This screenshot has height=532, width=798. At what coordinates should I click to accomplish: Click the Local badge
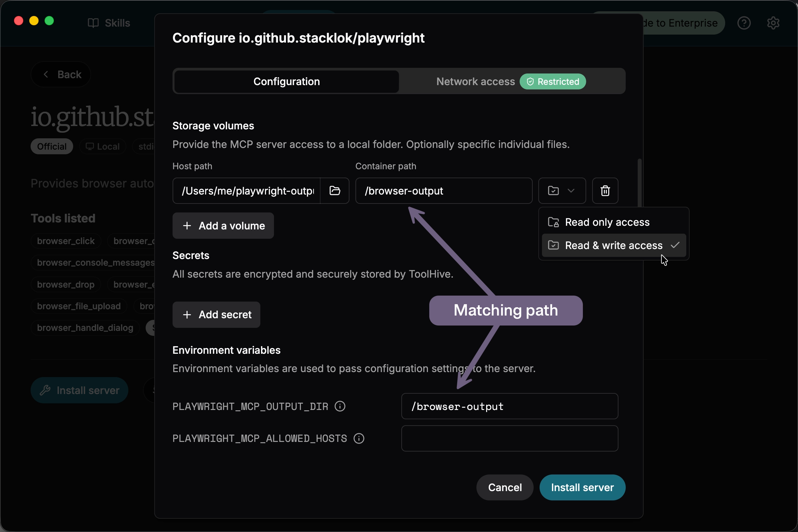point(103,147)
